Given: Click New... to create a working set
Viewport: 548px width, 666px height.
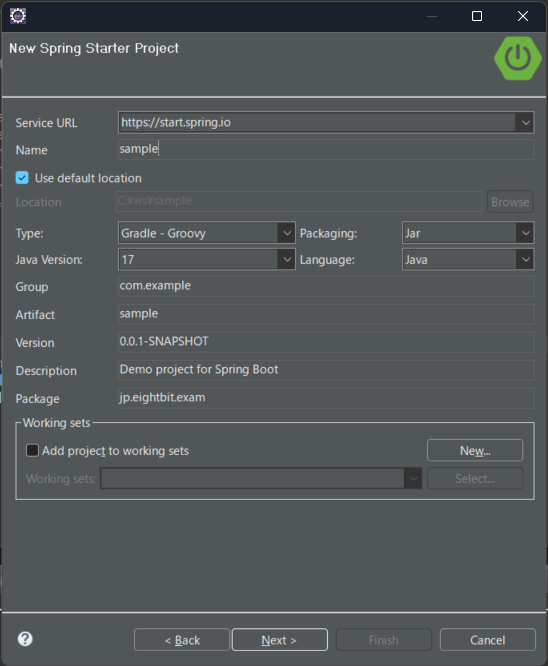Looking at the screenshot, I should click(x=475, y=450).
